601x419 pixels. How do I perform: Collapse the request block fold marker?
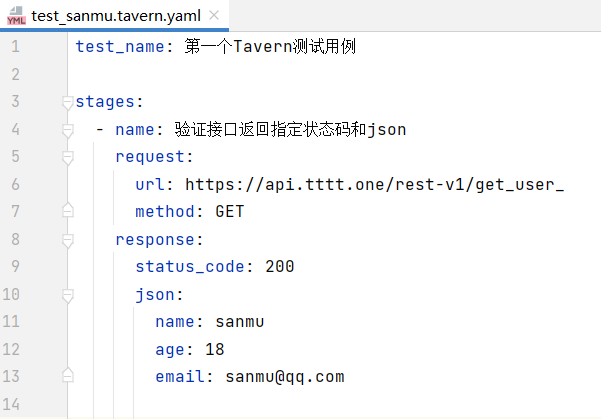pos(67,158)
